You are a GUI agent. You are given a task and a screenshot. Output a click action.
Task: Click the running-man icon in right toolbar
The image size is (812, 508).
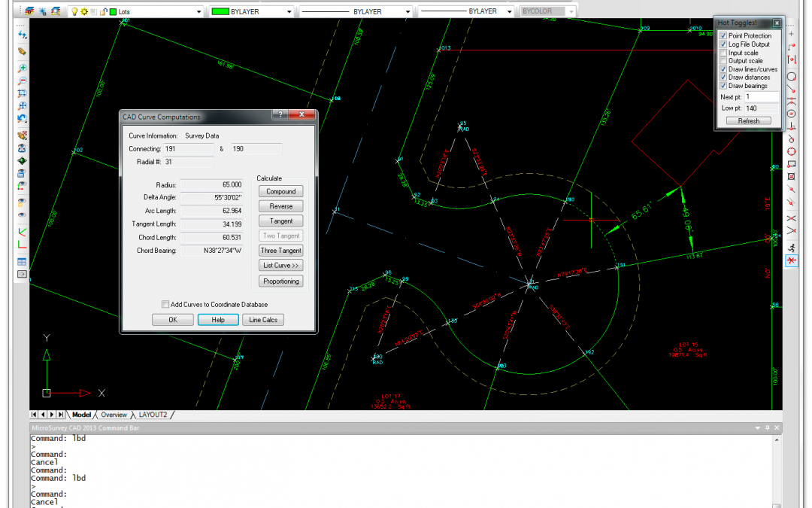(x=792, y=248)
